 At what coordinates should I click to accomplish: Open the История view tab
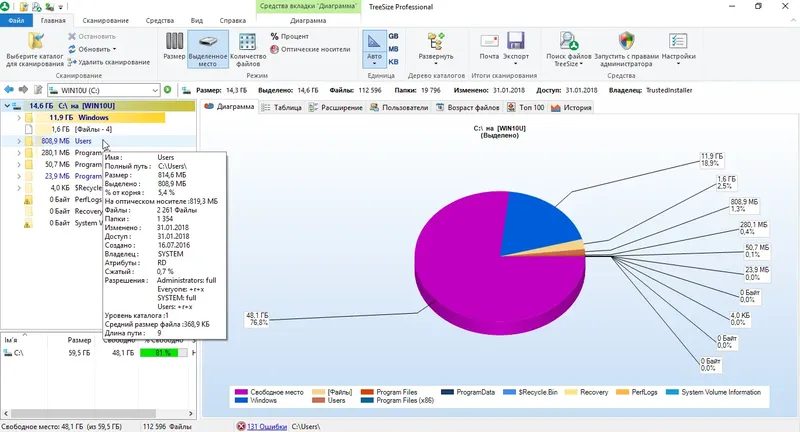(571, 108)
